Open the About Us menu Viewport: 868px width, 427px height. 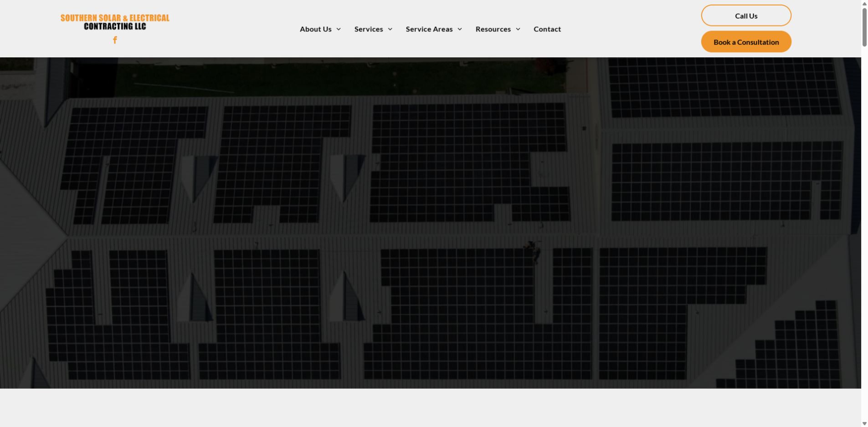[315, 29]
